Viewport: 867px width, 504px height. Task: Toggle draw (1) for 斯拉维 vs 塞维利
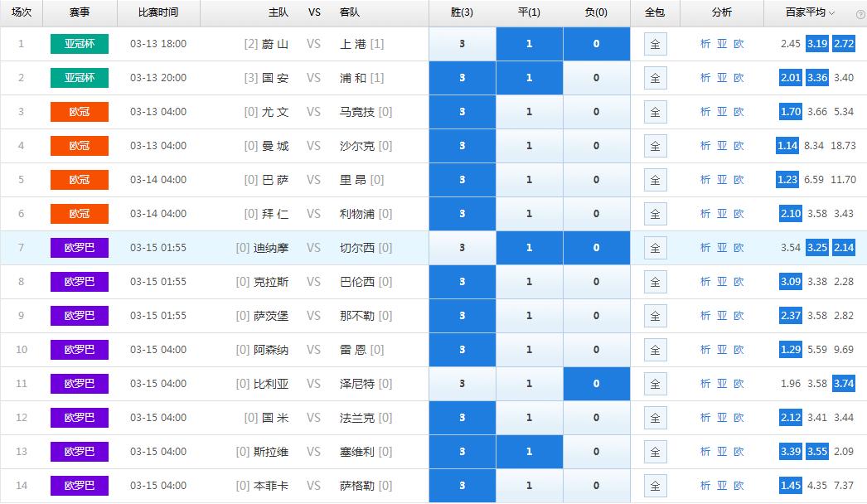click(529, 452)
